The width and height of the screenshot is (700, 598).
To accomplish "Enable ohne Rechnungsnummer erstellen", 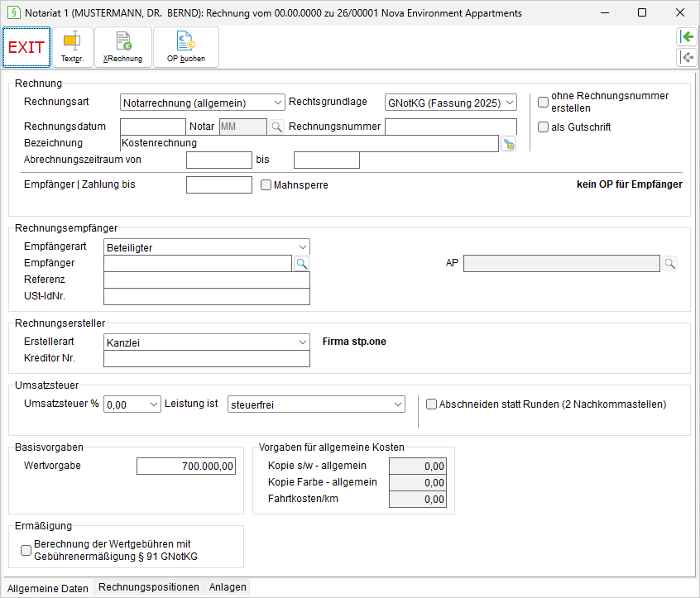I will (x=543, y=103).
